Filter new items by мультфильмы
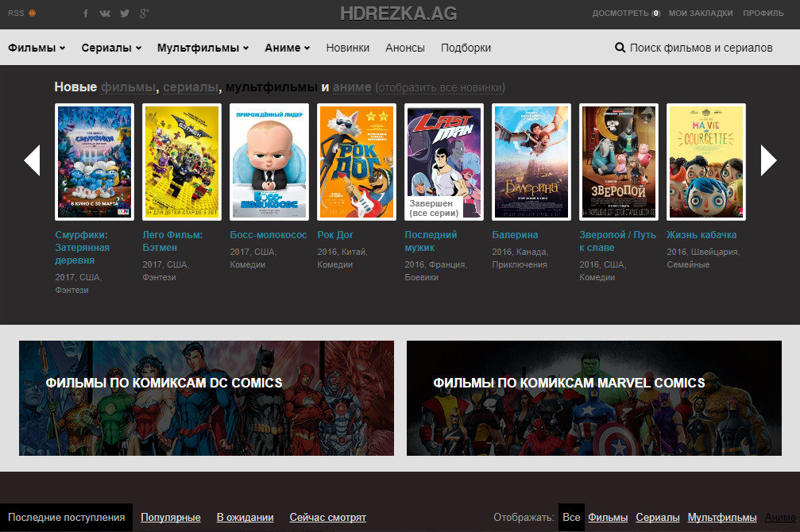 coord(272,87)
